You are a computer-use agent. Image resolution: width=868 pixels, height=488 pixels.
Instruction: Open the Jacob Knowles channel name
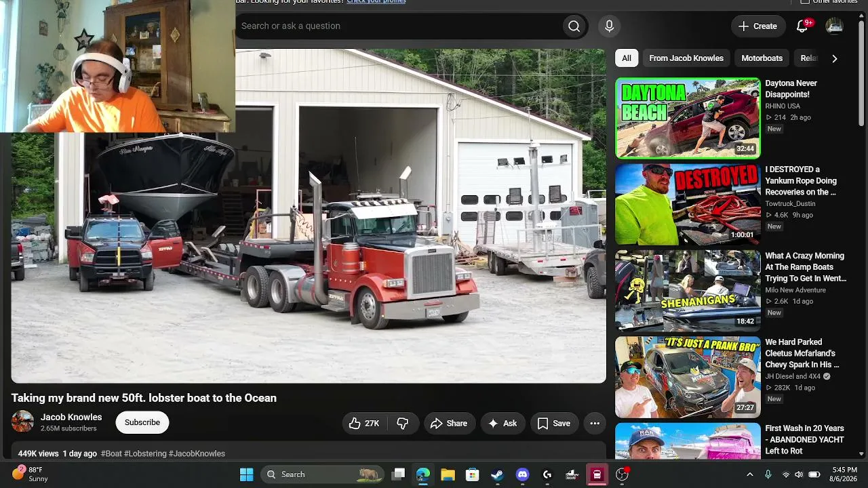point(71,417)
